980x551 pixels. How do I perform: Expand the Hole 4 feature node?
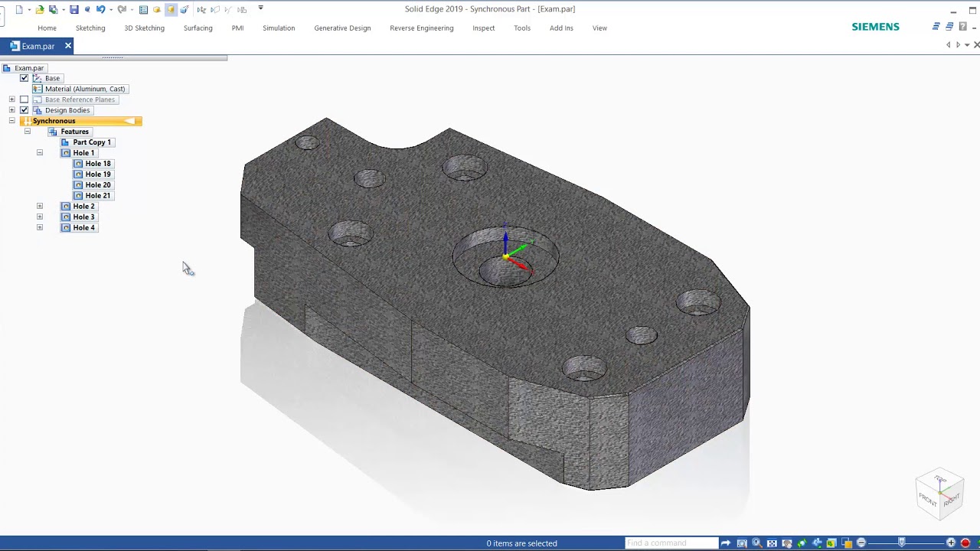[x=40, y=228]
